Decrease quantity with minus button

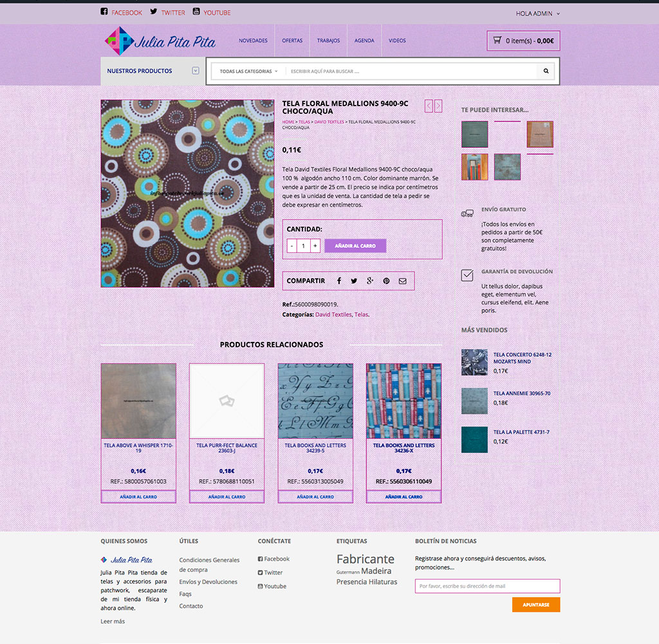click(x=292, y=245)
